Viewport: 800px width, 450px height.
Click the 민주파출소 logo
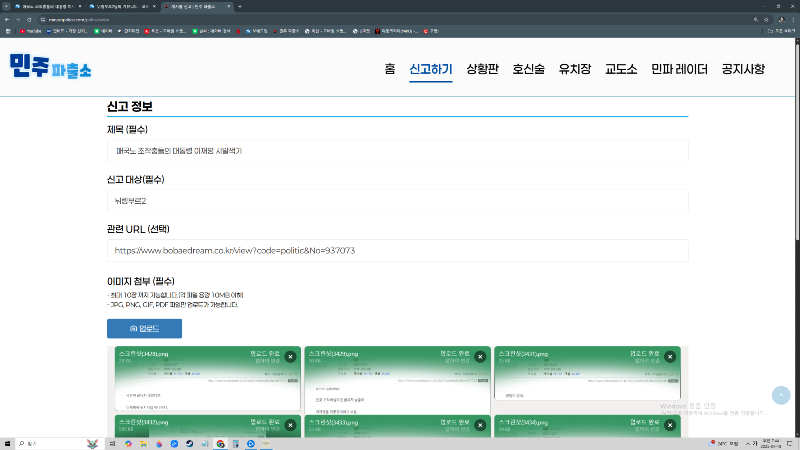tap(51, 67)
